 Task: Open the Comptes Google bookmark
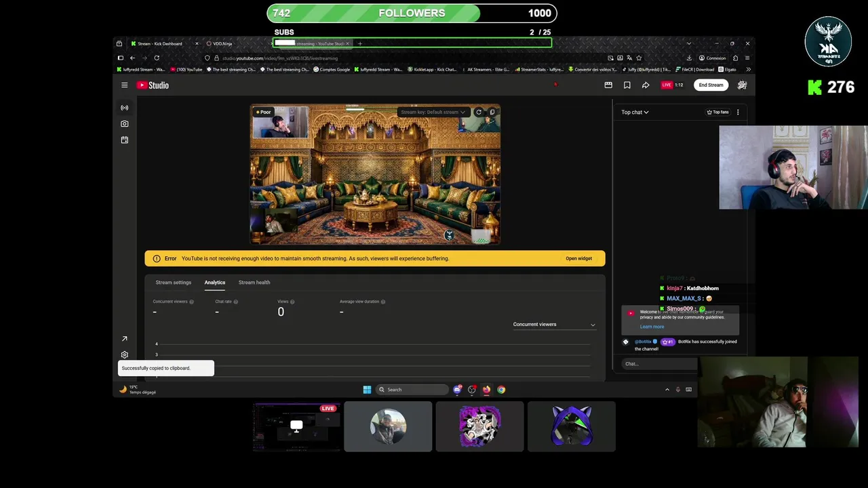(332, 69)
